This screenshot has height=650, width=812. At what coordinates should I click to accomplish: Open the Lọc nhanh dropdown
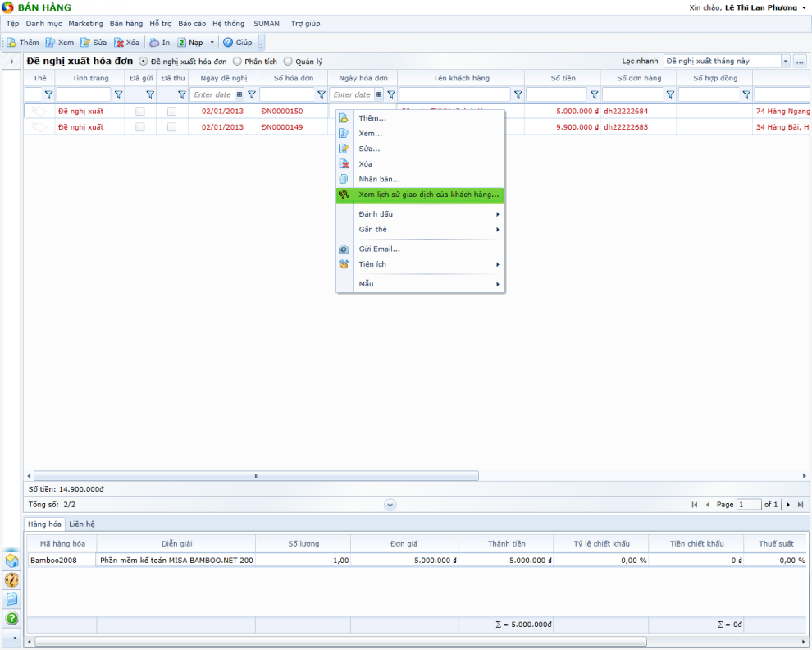[x=785, y=62]
